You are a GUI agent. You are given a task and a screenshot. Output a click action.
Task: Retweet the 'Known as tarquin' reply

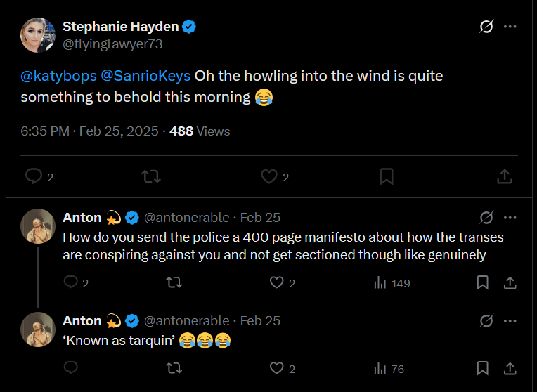pos(174,368)
